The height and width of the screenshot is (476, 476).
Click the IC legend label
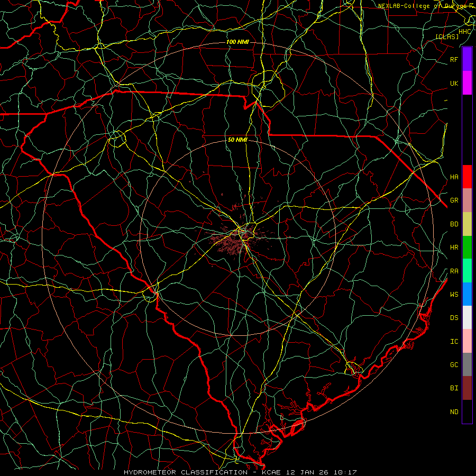[454, 342]
